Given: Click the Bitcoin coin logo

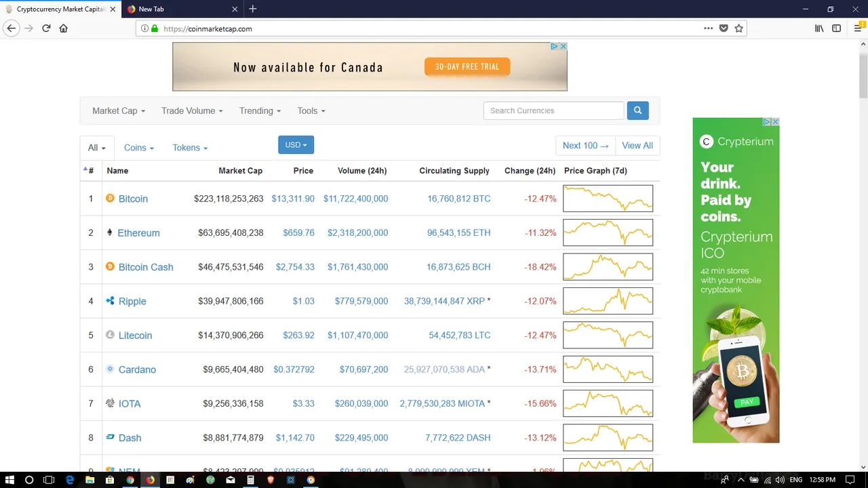Looking at the screenshot, I should point(110,199).
